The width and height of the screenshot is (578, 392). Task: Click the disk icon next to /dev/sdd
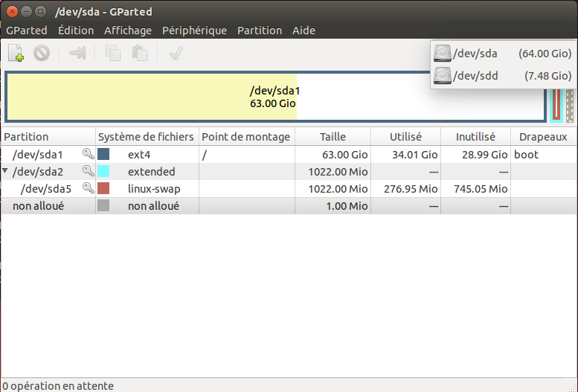tap(443, 76)
